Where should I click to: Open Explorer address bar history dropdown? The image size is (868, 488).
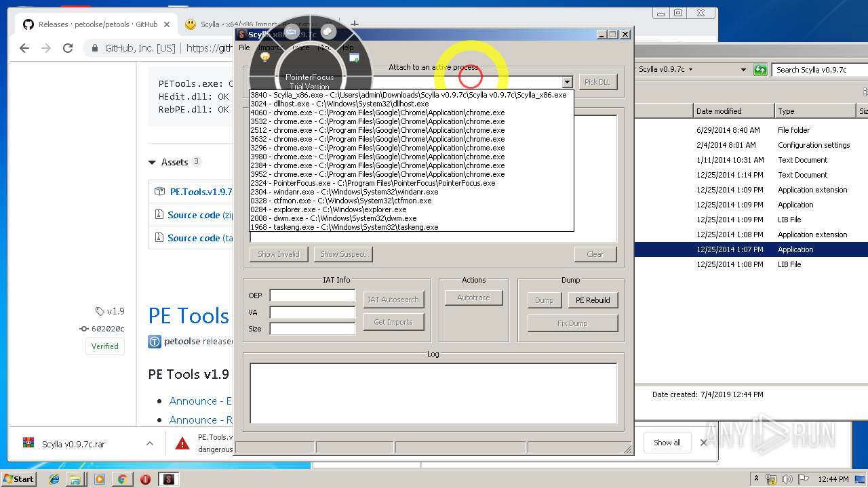(744, 70)
